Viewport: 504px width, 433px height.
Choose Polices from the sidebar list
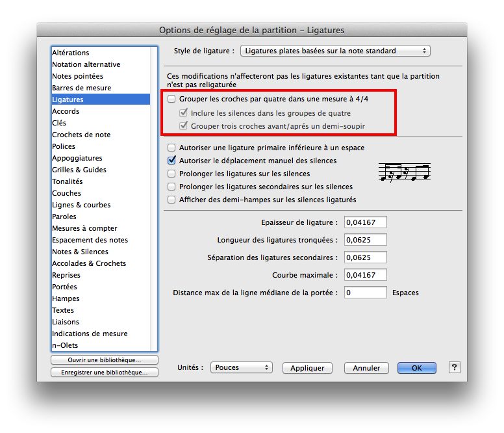[x=64, y=146]
